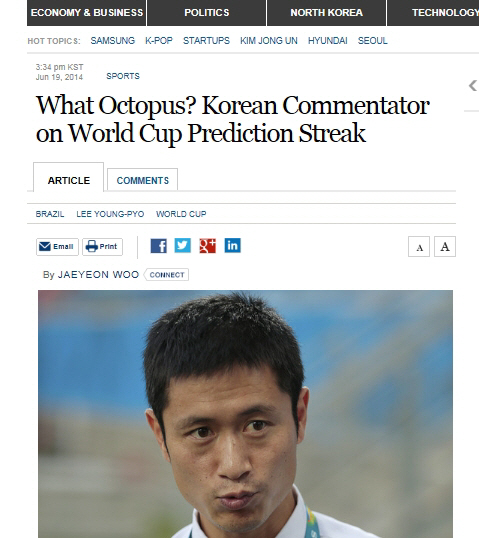
Task: Visit the Sports category link
Action: point(123,76)
